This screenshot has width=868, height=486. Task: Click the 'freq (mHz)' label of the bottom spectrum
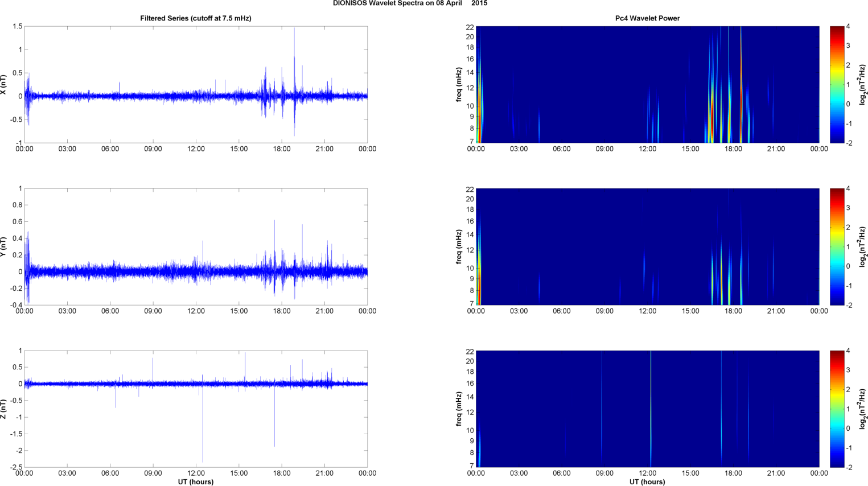pyautogui.click(x=459, y=409)
